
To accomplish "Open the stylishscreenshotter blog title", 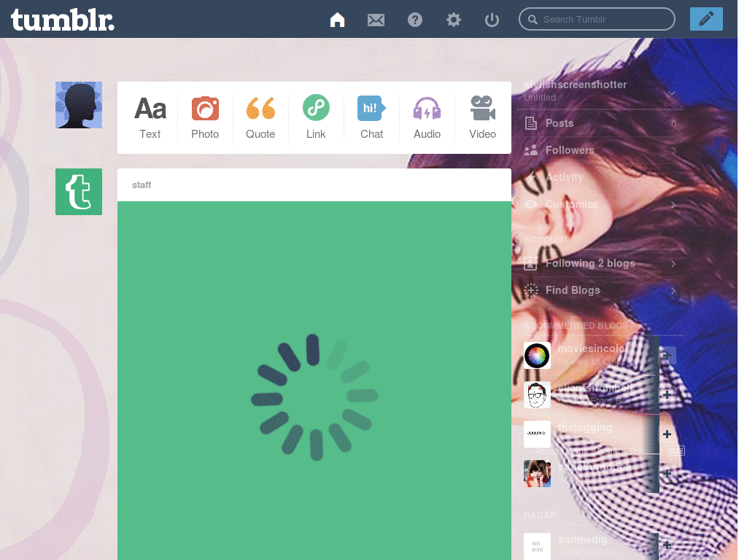I will (575, 85).
